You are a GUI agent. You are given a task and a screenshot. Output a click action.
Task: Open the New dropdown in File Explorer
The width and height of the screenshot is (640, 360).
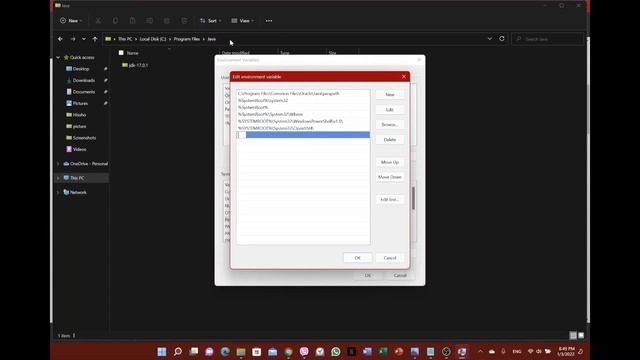point(71,21)
